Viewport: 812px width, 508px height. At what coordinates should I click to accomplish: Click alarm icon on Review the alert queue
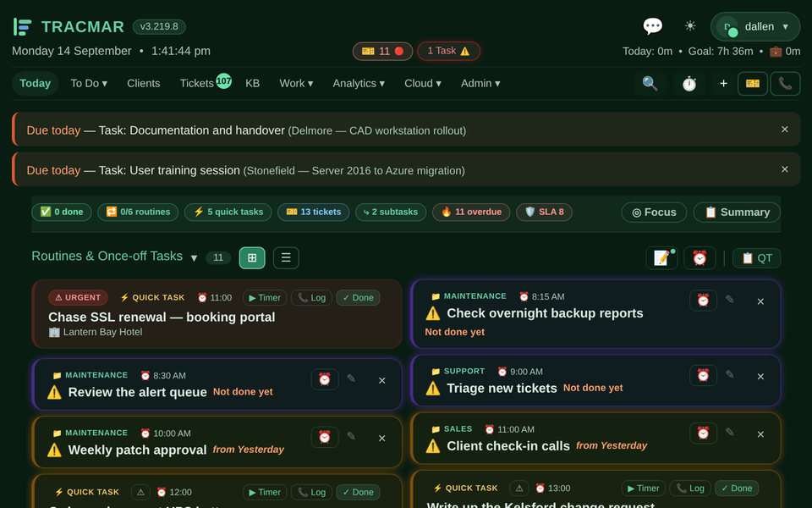pos(325,379)
